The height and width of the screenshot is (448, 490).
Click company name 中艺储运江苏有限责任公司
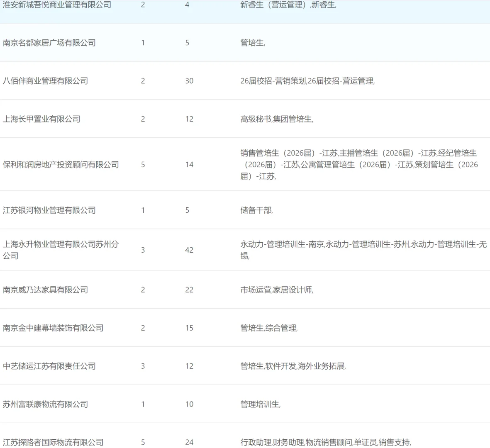(x=49, y=366)
